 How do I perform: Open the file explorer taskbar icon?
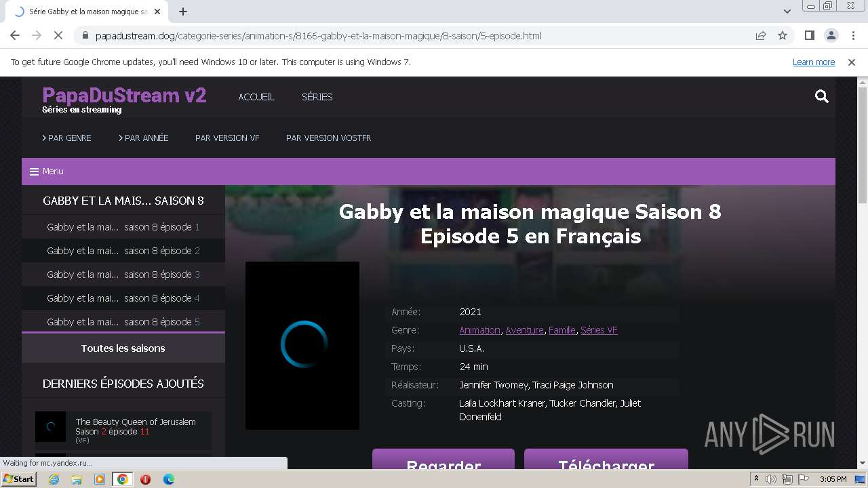(77, 479)
